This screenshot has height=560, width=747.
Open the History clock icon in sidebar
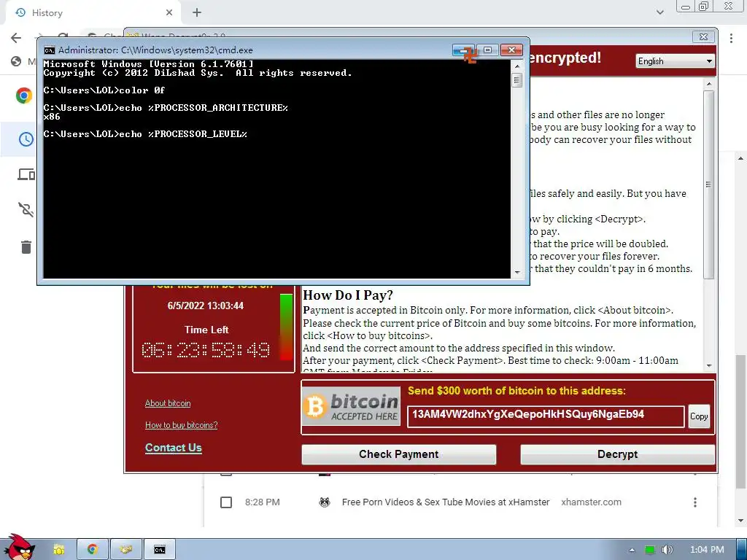pyautogui.click(x=26, y=139)
